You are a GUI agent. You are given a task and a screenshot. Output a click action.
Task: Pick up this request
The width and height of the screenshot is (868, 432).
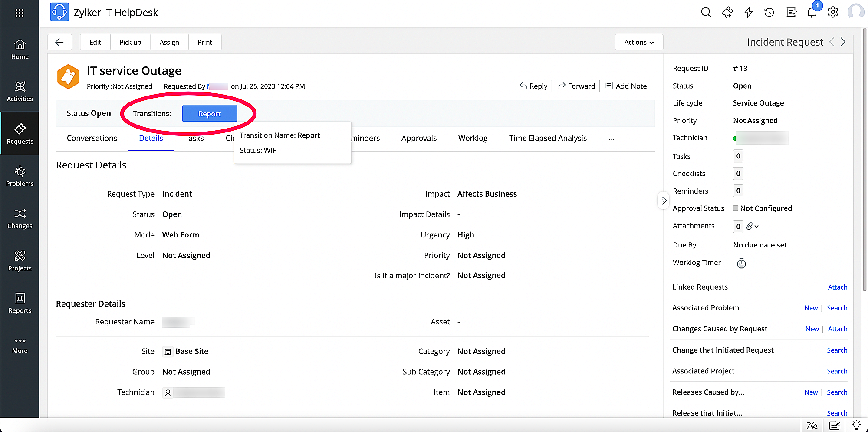pyautogui.click(x=130, y=42)
